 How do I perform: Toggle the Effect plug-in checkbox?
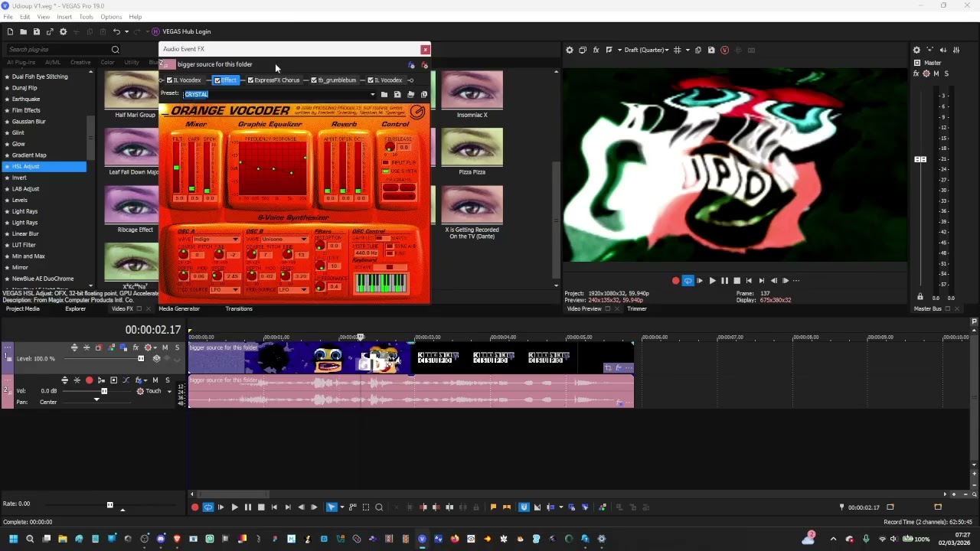tap(217, 80)
